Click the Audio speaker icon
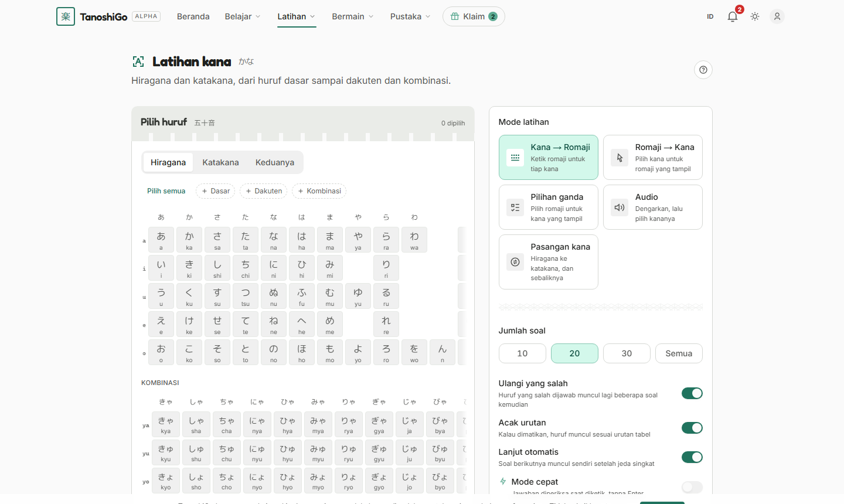 click(x=620, y=207)
